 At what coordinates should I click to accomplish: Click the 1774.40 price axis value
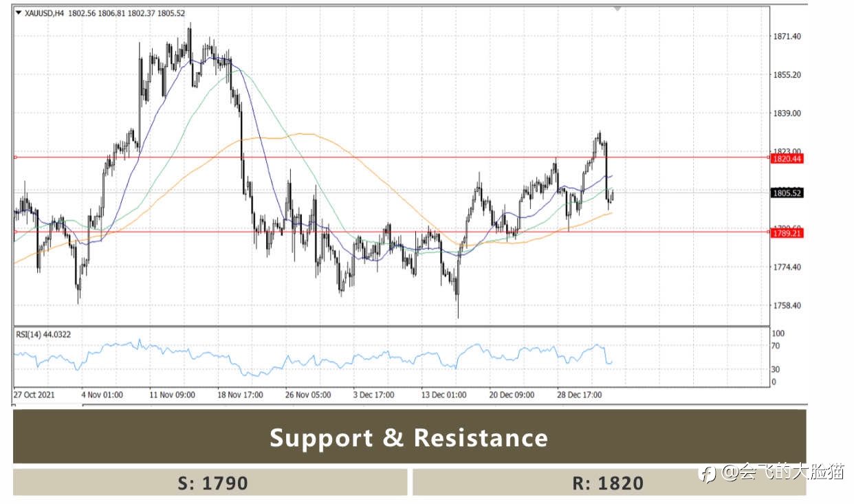tap(787, 267)
